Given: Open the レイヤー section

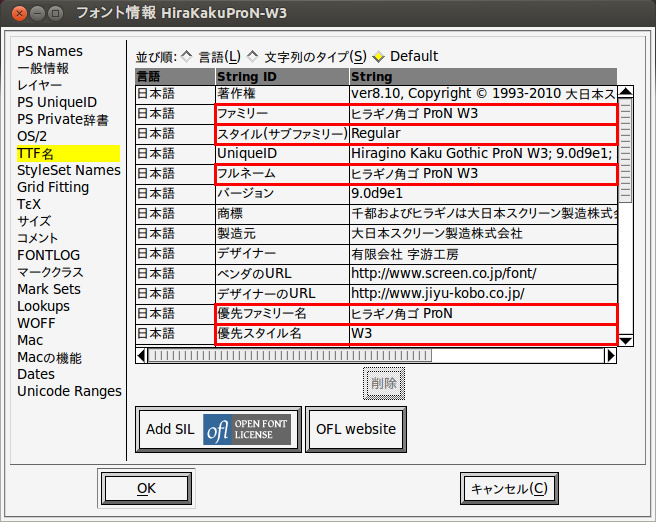Looking at the screenshot, I should (39, 85).
